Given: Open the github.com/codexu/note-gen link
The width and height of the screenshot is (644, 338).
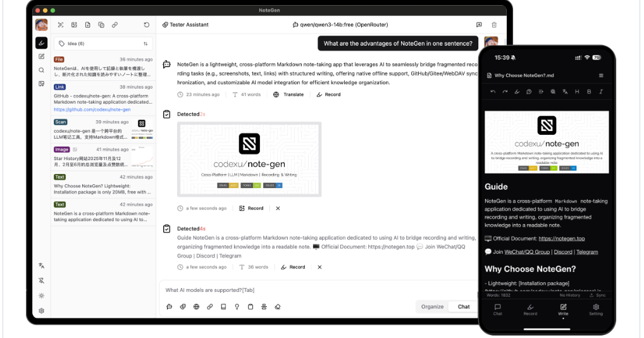Looking at the screenshot, I should click(x=92, y=110).
